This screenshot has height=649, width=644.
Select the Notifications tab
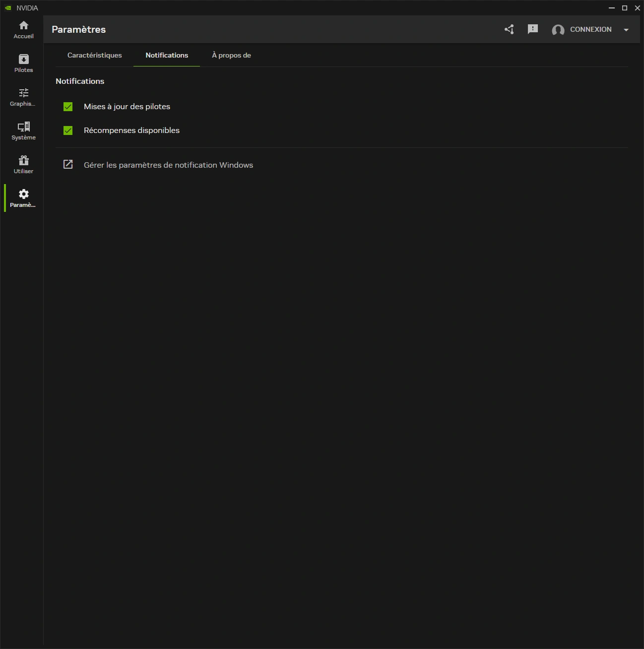coord(167,55)
